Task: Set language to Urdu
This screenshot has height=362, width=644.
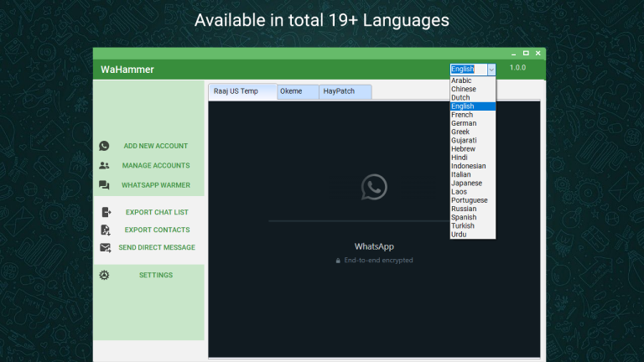Action: [x=460, y=235]
